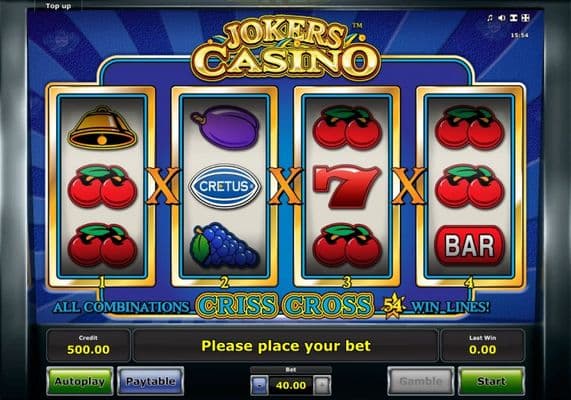This screenshot has width=571, height=400.
Task: Click the purple plum symbol
Action: (x=225, y=127)
